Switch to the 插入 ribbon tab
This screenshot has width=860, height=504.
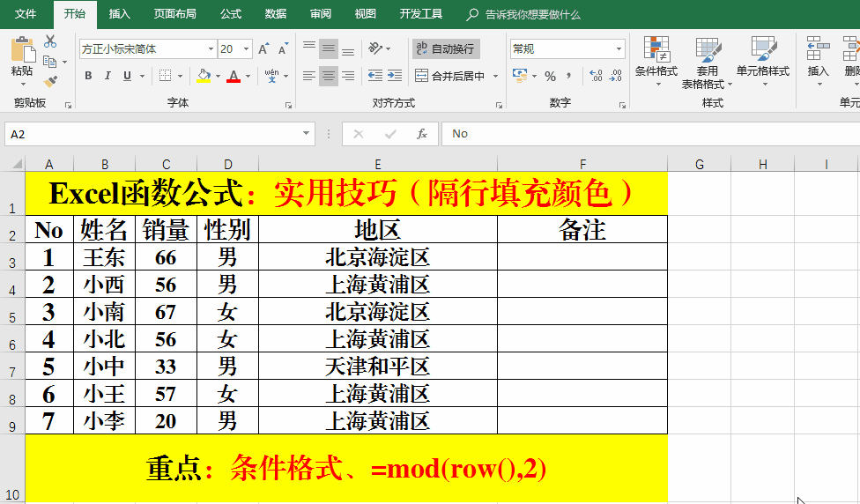[x=120, y=14]
